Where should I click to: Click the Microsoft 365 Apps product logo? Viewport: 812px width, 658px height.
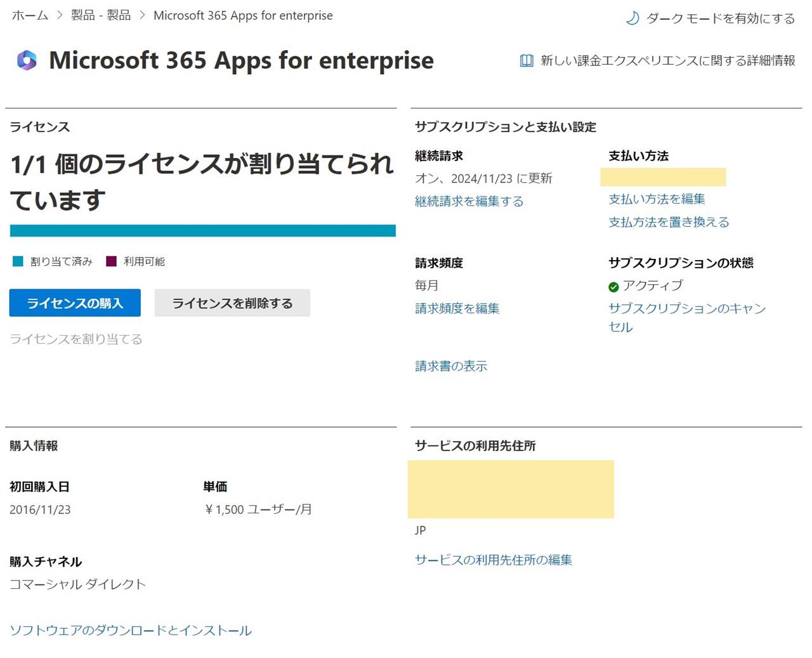point(27,60)
